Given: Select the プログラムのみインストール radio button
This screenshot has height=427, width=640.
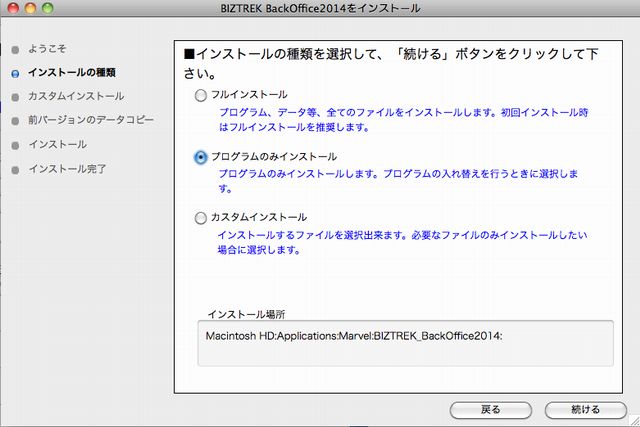Looking at the screenshot, I should [x=201, y=157].
